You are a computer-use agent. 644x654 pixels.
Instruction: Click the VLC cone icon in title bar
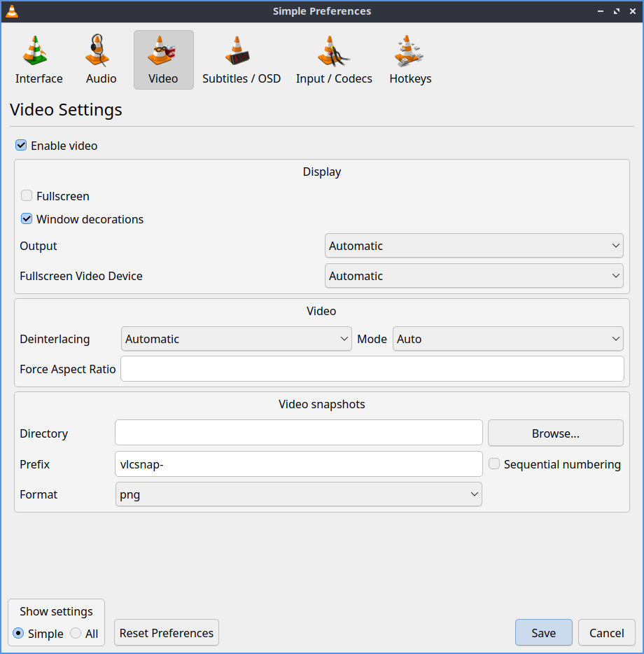pyautogui.click(x=11, y=11)
